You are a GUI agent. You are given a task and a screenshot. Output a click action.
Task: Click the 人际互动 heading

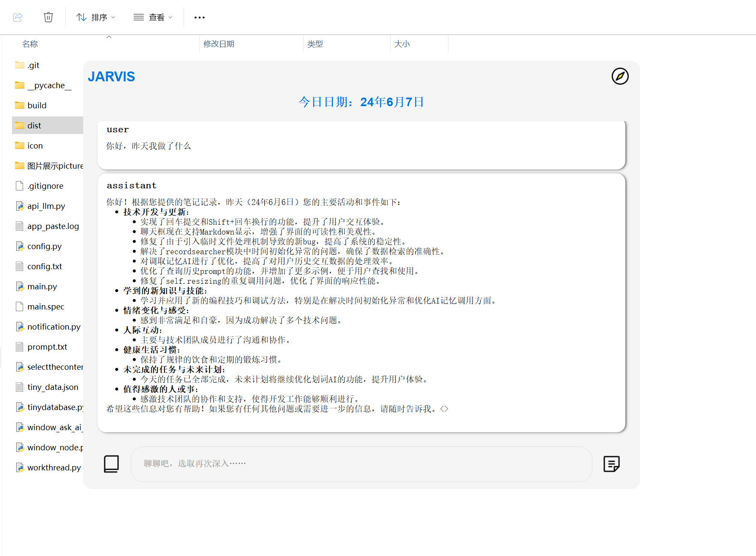[x=143, y=330]
